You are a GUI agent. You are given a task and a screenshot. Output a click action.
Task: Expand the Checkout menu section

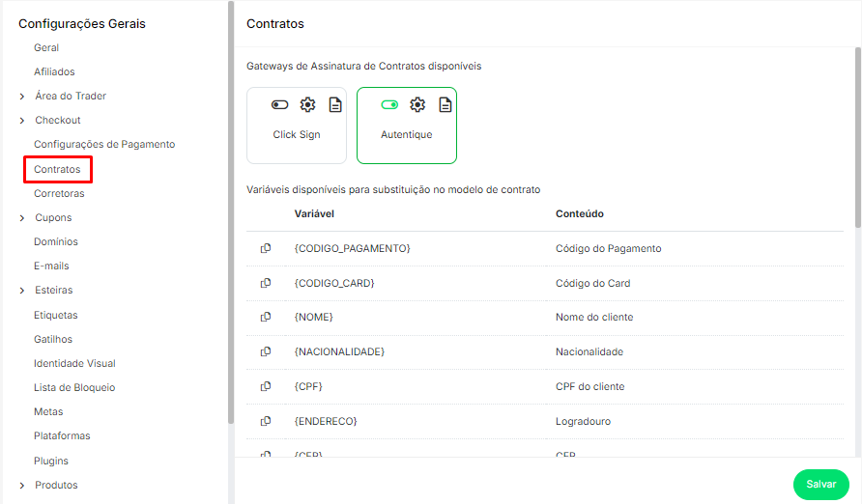(22, 121)
